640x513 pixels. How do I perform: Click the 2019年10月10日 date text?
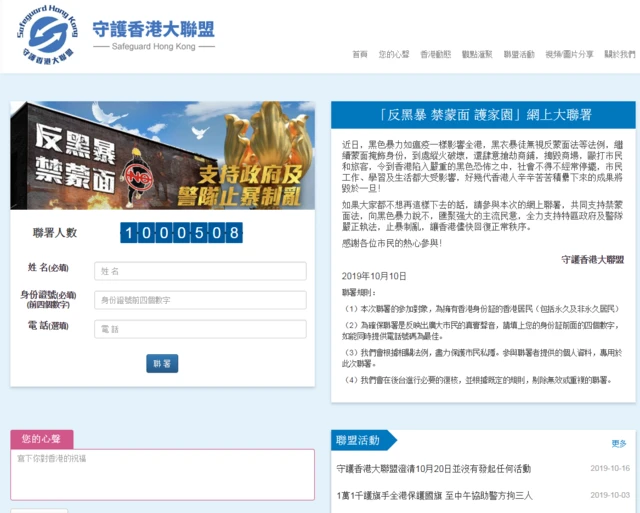click(x=374, y=276)
